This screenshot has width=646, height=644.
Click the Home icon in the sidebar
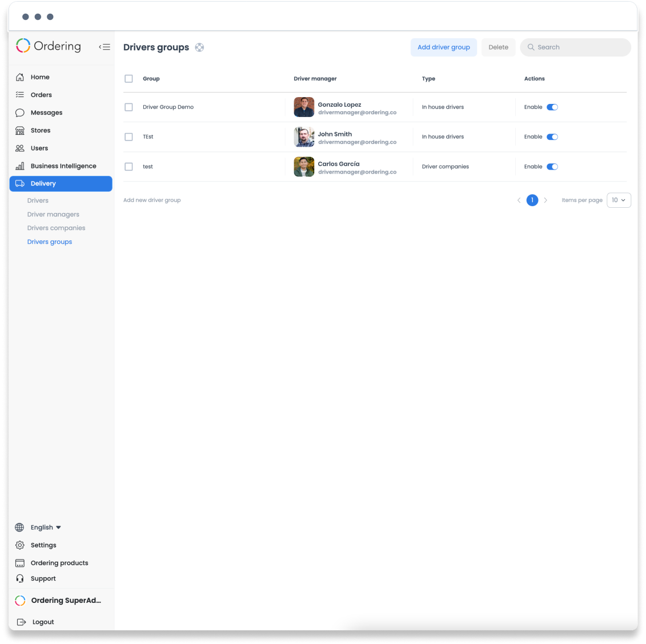point(20,77)
